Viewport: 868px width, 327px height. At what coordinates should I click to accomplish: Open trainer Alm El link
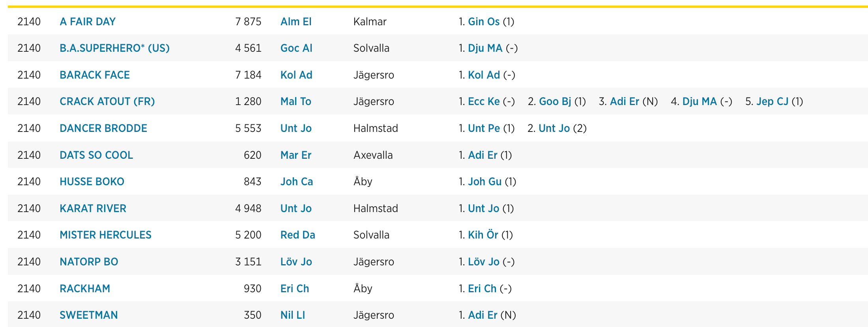click(296, 21)
